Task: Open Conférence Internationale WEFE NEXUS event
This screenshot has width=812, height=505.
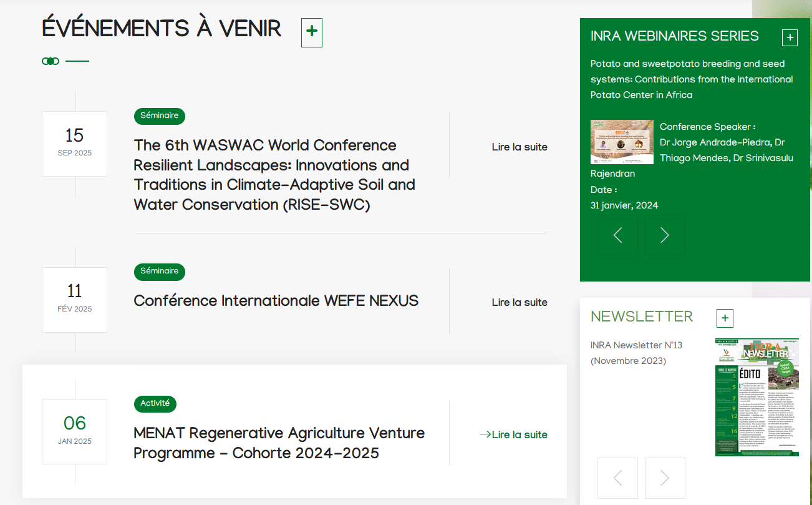Action: (x=276, y=301)
